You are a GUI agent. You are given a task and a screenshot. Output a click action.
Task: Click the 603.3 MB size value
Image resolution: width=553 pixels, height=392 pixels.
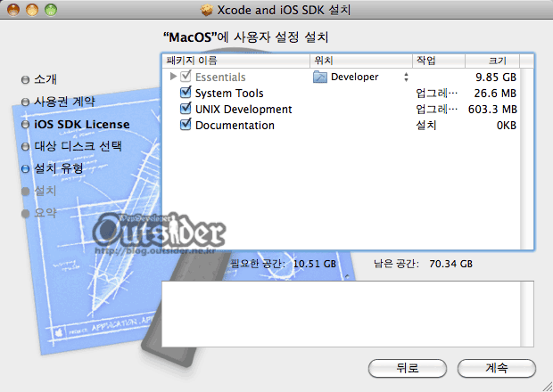[492, 110]
